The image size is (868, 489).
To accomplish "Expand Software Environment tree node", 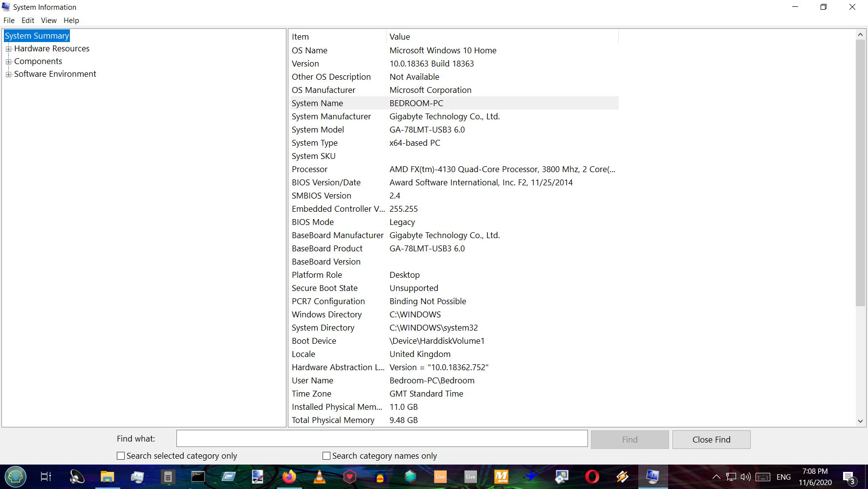I will (8, 74).
